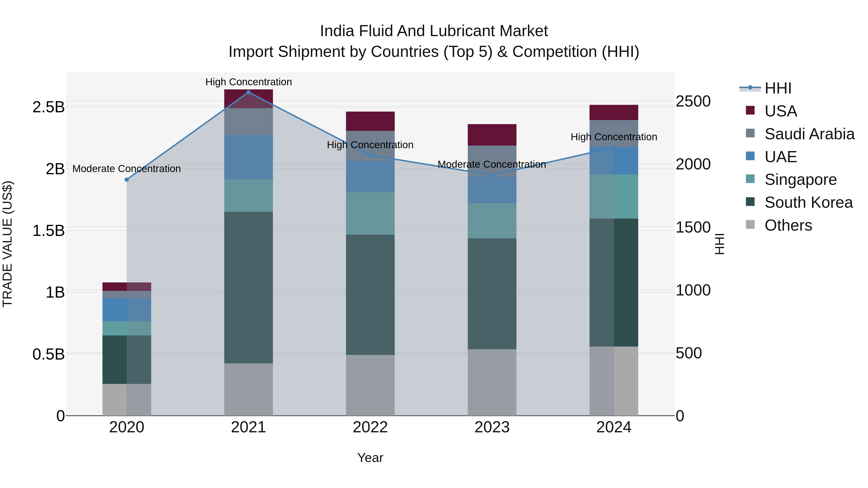Screen dimensions: 868x488
Task: Select the 2023 HHI data point
Action: point(492,175)
